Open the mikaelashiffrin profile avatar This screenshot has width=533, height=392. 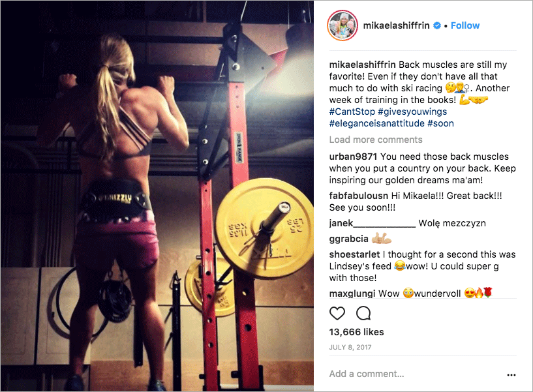click(343, 25)
